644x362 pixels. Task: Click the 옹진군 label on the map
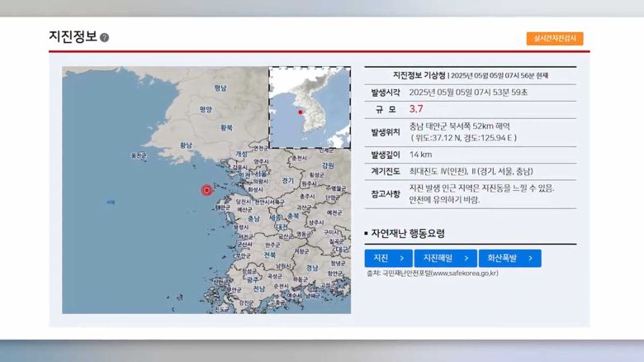tap(139, 155)
